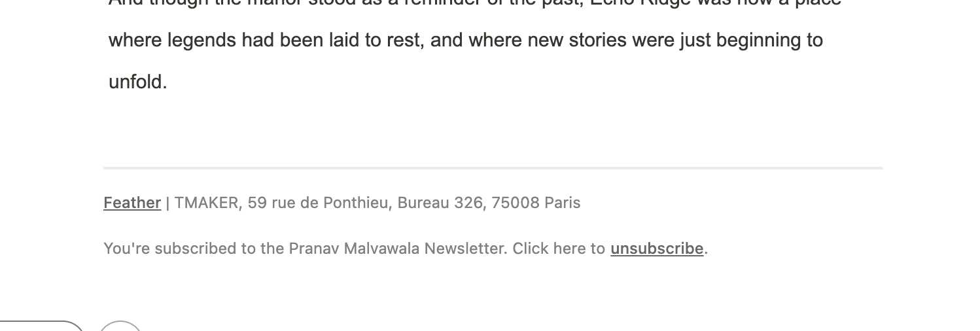Click the word "just" in the paragraph

[695, 41]
